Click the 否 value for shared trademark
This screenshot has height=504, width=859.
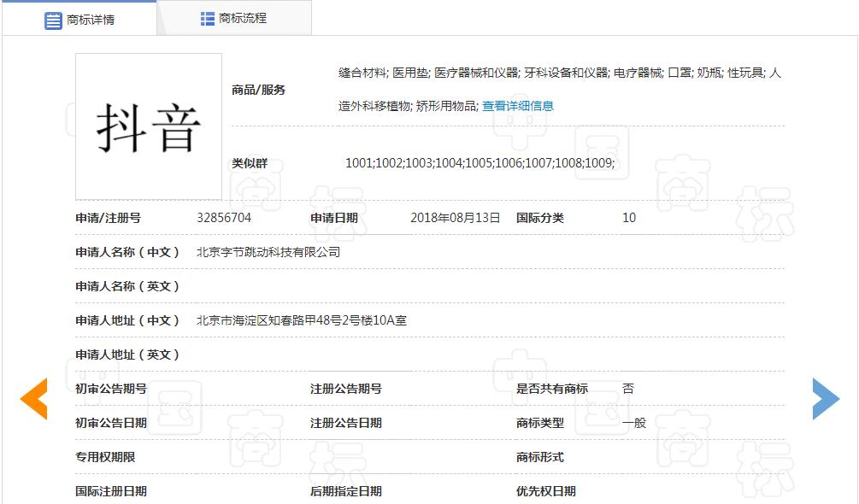tap(628, 389)
